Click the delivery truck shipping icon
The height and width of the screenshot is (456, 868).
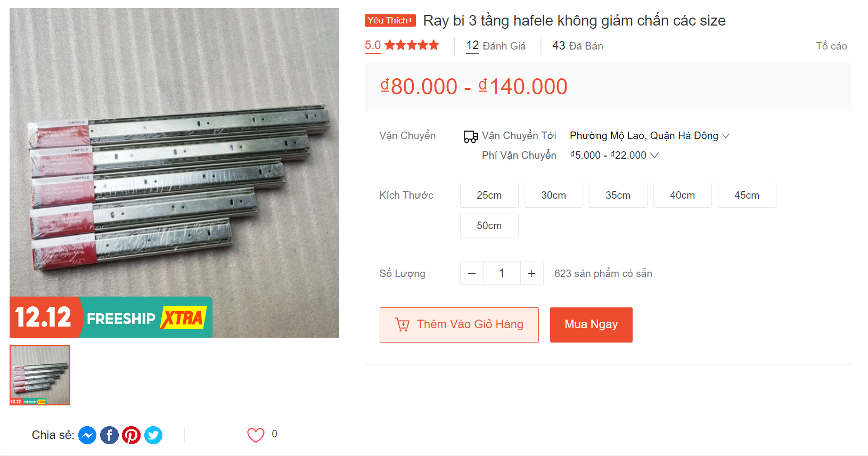[470, 137]
